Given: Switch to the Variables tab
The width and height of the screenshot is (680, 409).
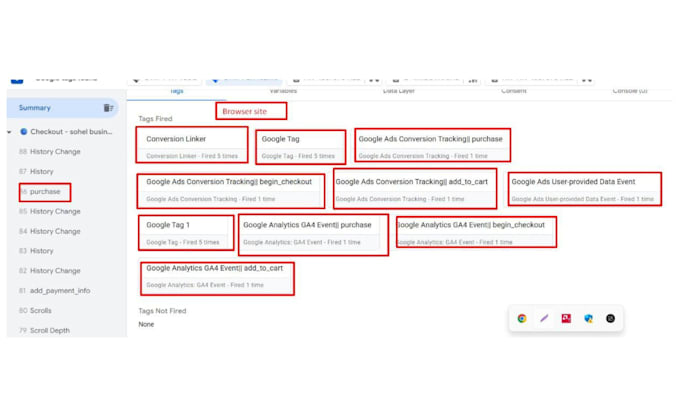Looking at the screenshot, I should click(x=283, y=91).
